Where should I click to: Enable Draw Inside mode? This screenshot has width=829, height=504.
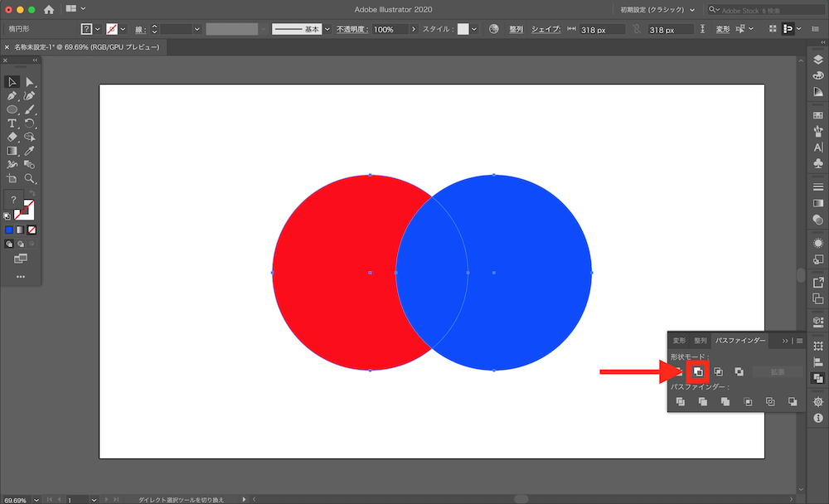(32, 244)
